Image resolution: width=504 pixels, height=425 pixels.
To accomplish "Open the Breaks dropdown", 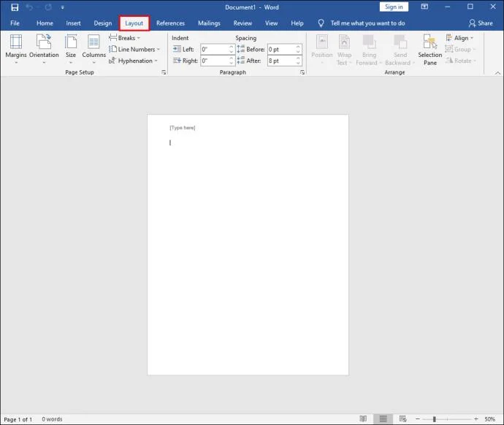I will click(x=125, y=38).
